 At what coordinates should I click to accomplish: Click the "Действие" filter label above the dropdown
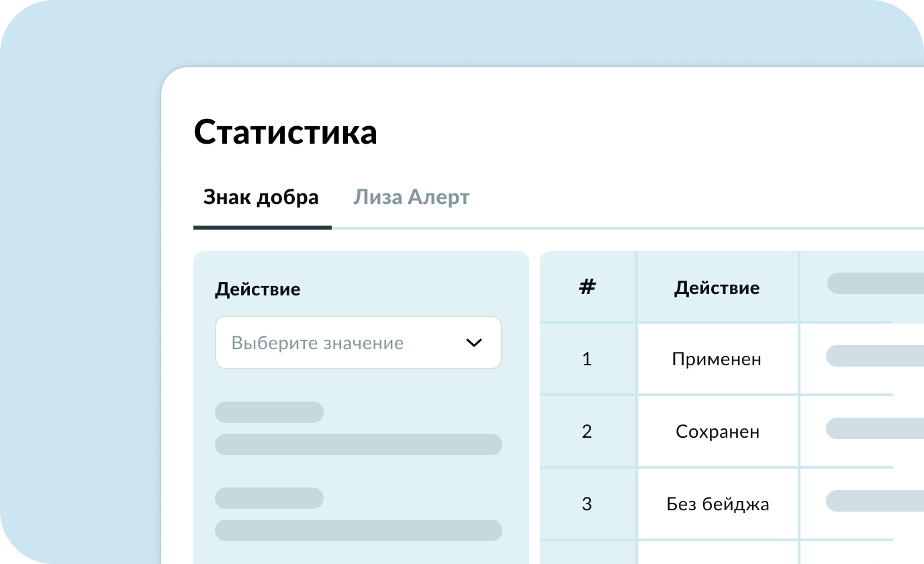pos(257,289)
